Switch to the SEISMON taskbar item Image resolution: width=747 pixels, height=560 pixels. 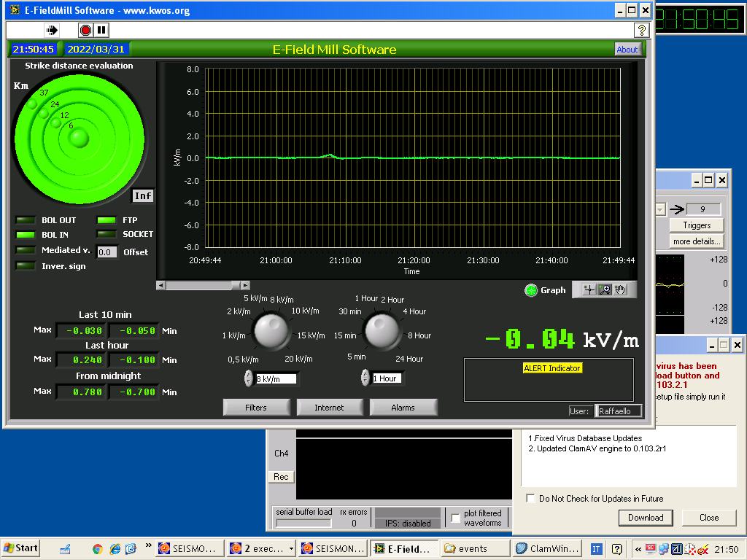coord(334,548)
